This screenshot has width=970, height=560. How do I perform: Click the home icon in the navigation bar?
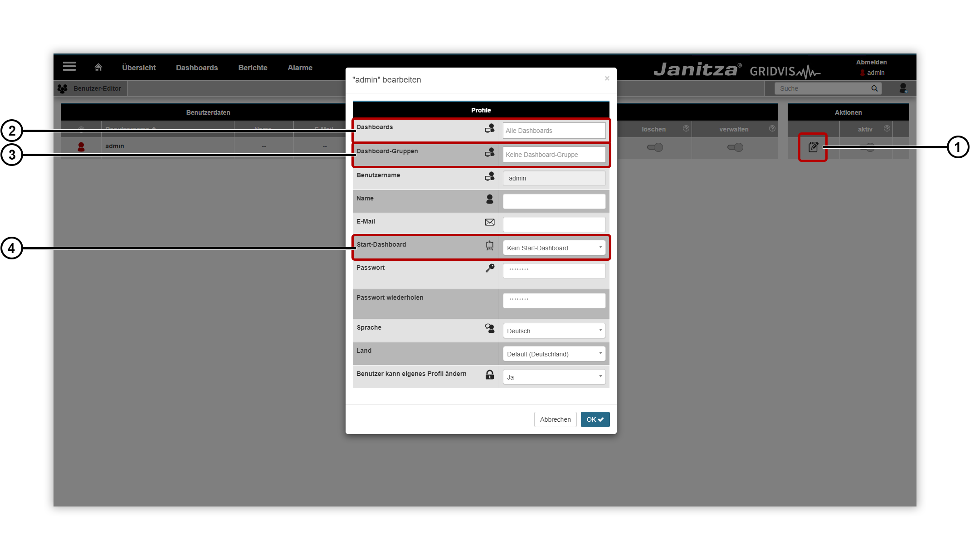tap(98, 67)
